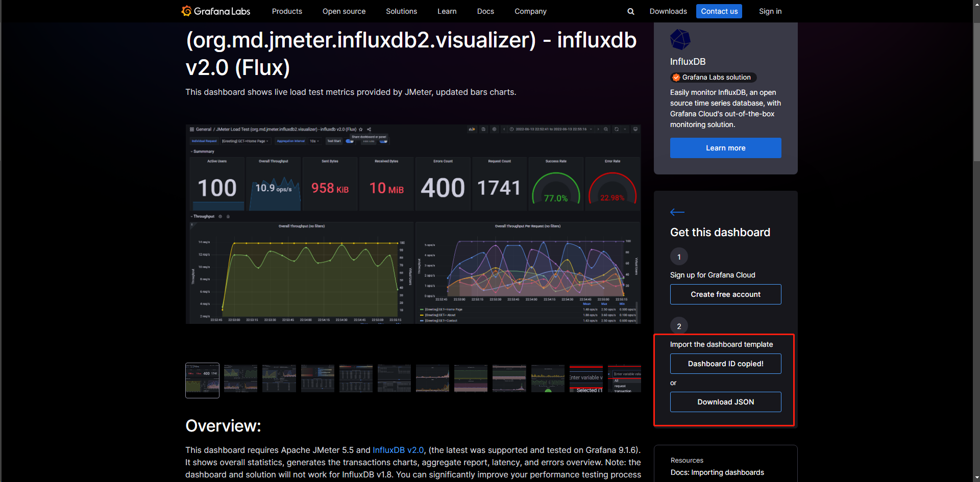Select the ninth screenshot thumbnail
The width and height of the screenshot is (980, 482).
click(x=509, y=378)
